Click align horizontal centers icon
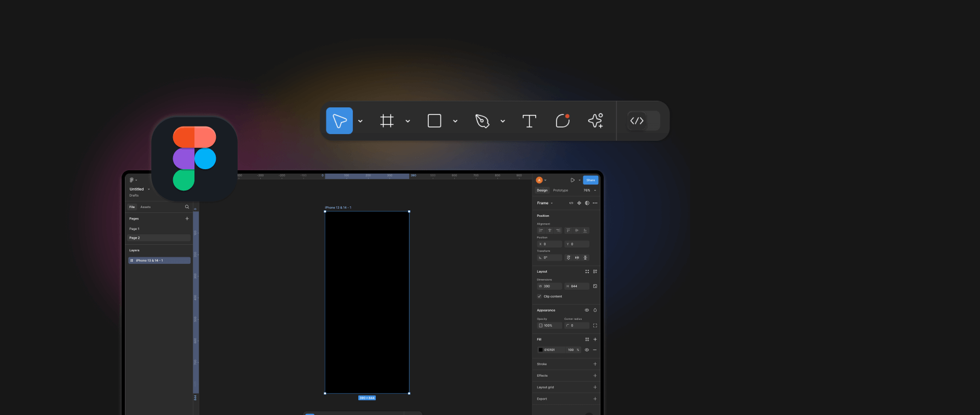This screenshot has height=415, width=980. 549,230
